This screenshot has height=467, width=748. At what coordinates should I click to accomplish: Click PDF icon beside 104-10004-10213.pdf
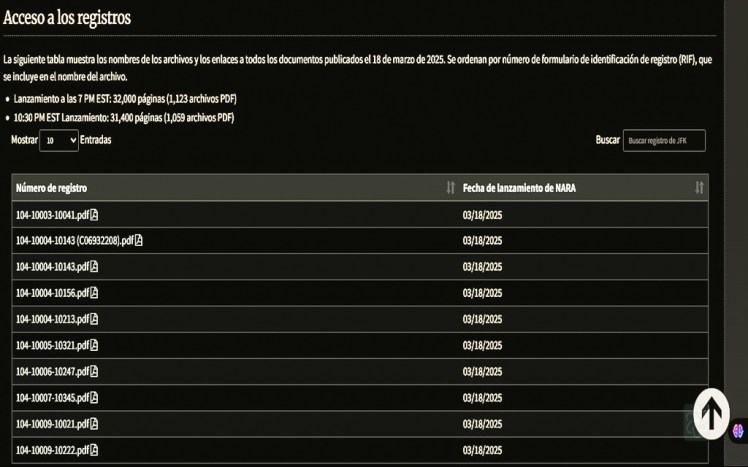94,319
